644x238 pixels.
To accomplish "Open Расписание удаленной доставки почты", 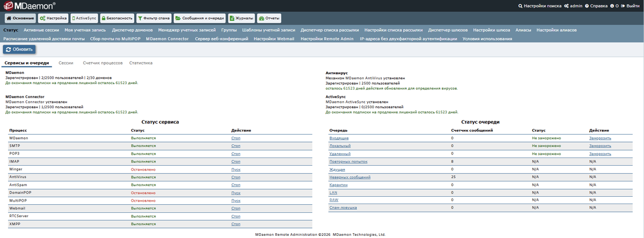I will tap(44, 39).
